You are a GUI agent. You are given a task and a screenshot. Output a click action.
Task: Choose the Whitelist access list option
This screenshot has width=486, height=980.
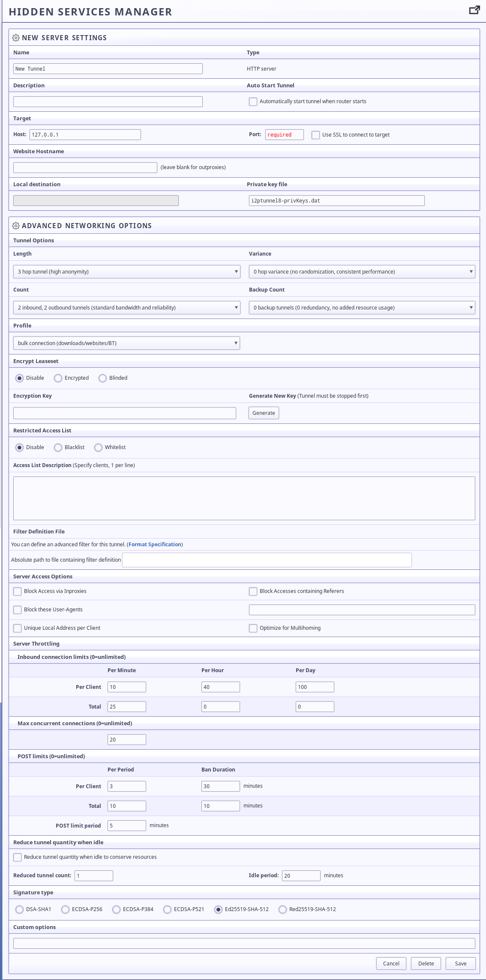98,447
